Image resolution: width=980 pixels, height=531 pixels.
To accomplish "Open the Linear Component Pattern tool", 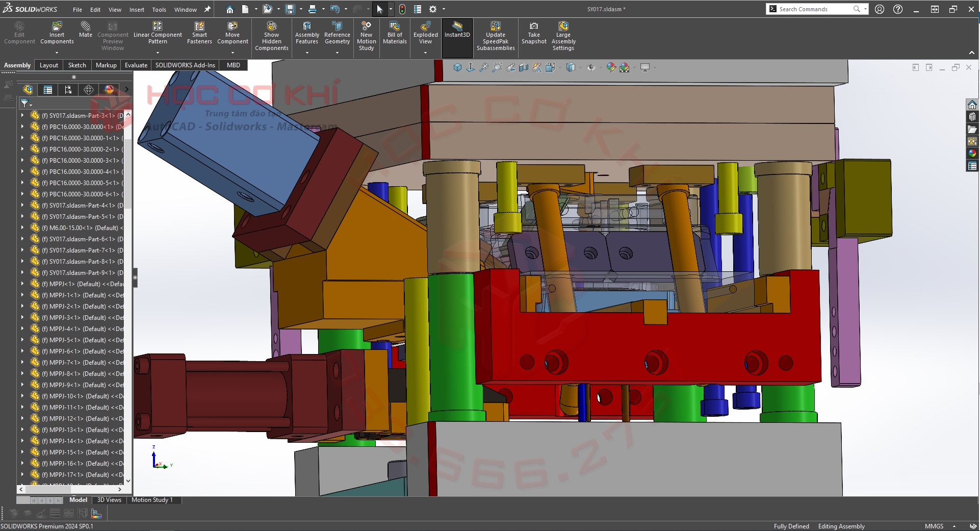I will tap(158, 33).
